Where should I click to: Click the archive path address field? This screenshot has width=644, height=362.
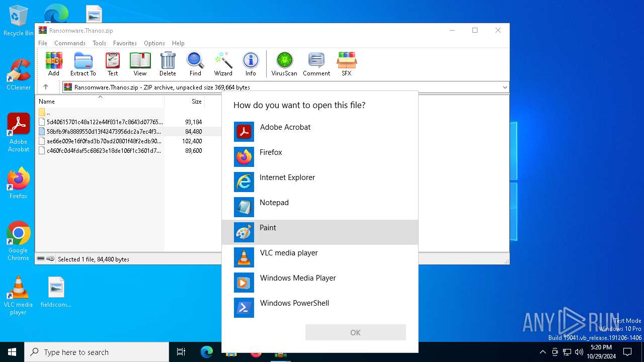click(285, 87)
